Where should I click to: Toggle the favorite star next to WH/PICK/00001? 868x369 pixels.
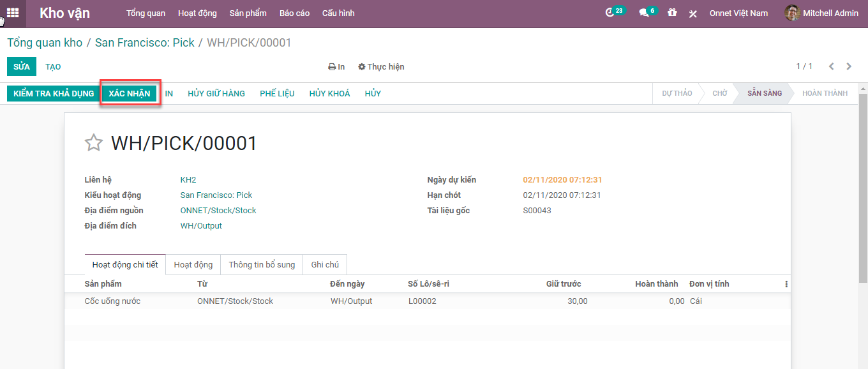pos(94,143)
